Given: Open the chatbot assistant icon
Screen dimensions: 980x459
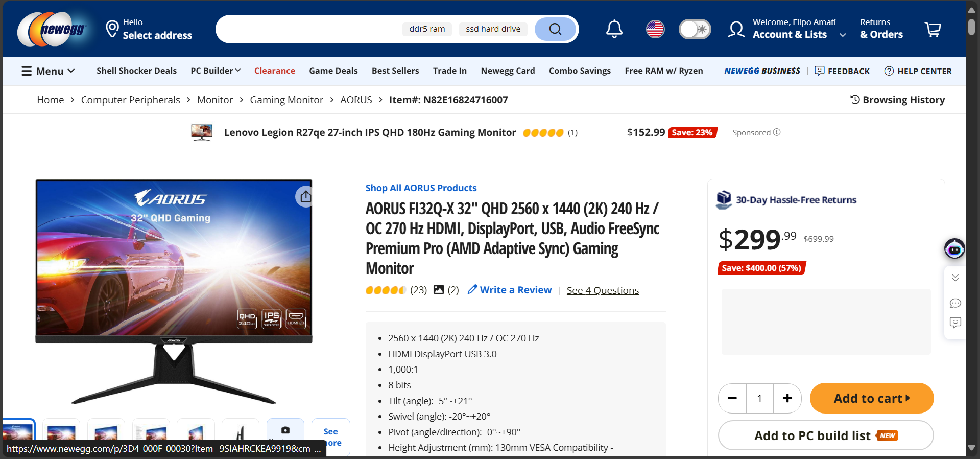Looking at the screenshot, I should (x=954, y=249).
